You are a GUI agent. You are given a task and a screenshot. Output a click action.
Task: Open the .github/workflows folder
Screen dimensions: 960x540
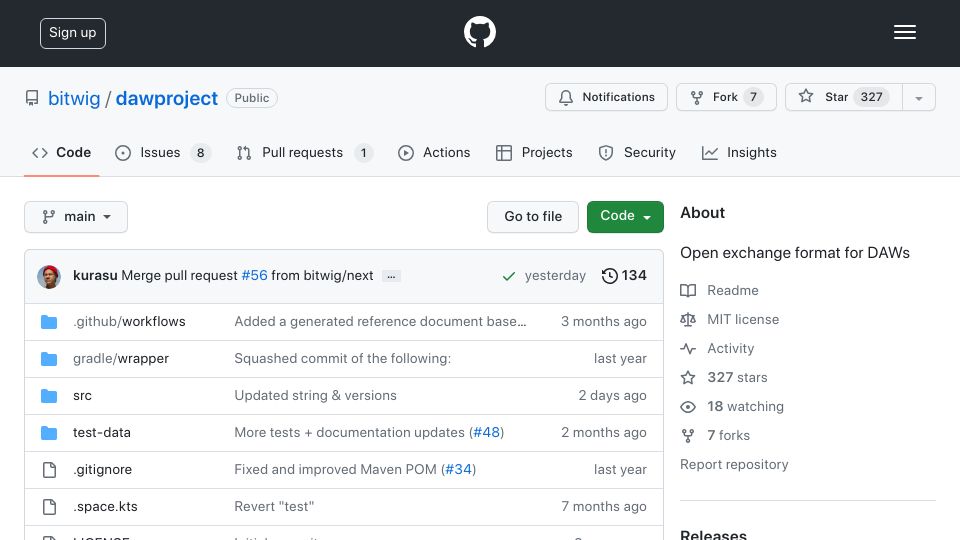(x=129, y=321)
